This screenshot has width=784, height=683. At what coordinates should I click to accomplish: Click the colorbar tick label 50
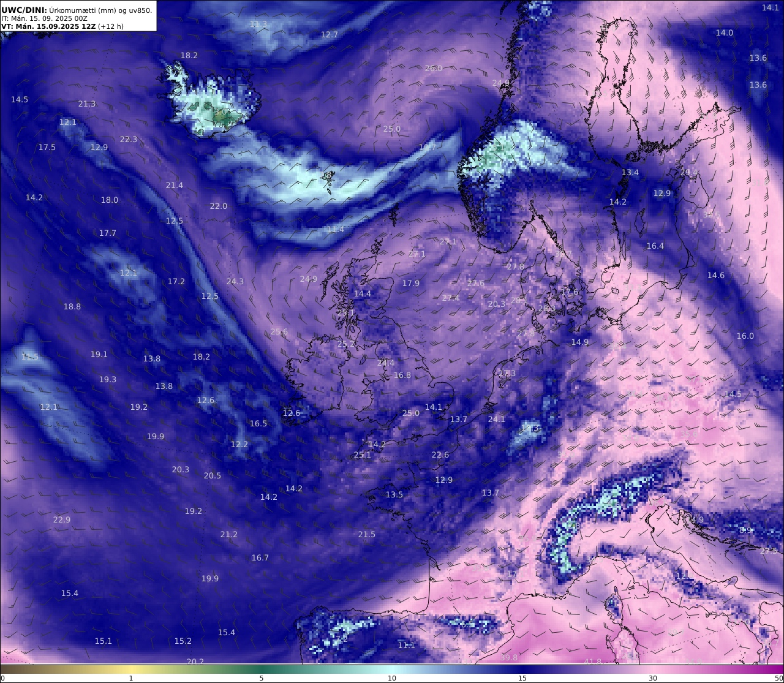(778, 678)
